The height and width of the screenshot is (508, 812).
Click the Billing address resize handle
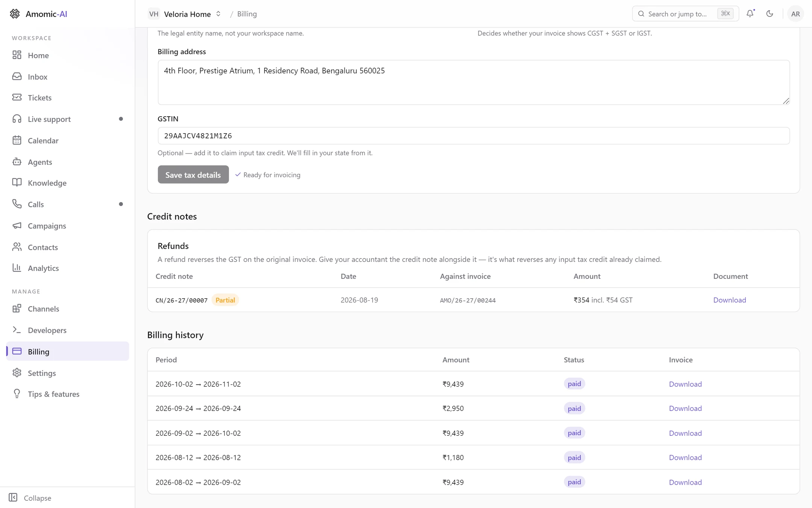pyautogui.click(x=786, y=101)
